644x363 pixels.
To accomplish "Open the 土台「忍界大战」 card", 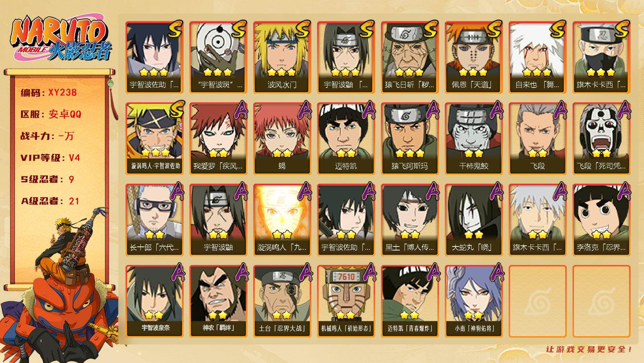I will click(x=282, y=301).
